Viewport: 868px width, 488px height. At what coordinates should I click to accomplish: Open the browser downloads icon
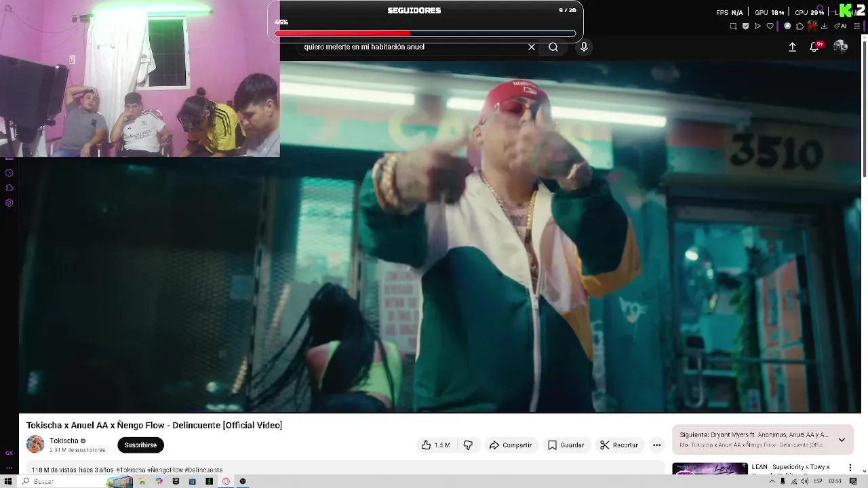pos(824,26)
